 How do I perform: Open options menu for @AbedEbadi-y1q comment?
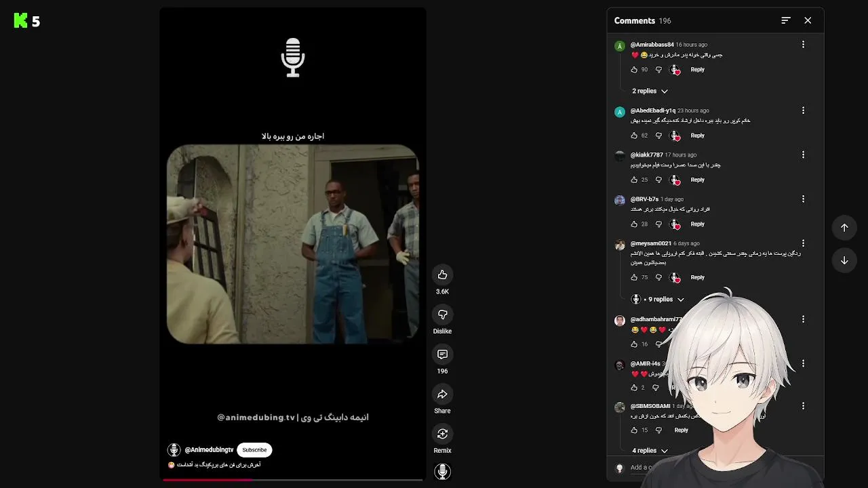point(803,110)
